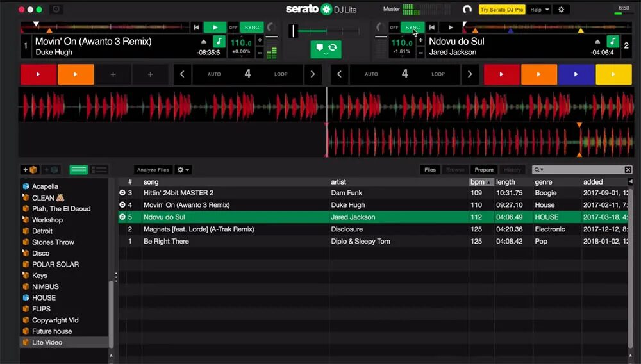Trigger red cue point on deck 2

click(502, 74)
